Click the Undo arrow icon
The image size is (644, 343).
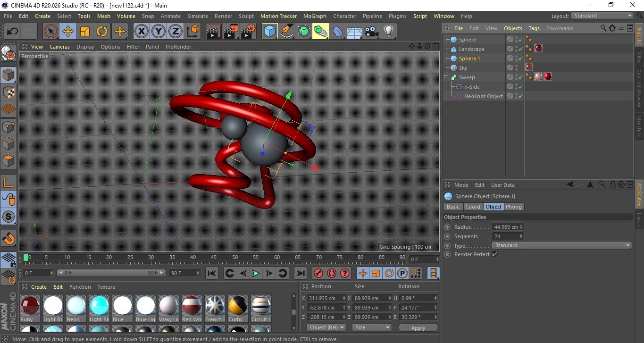(x=12, y=32)
